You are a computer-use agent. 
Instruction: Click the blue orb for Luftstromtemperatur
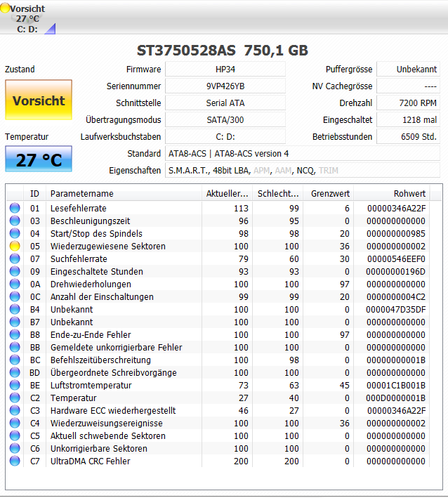[x=15, y=385]
